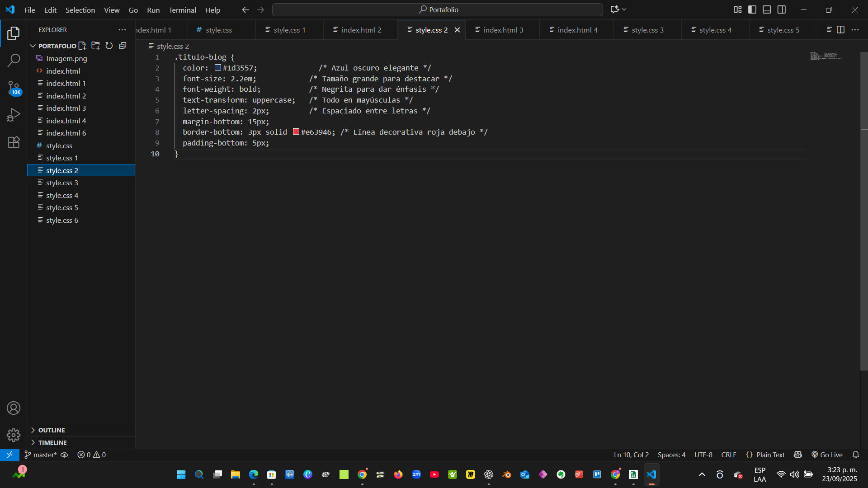
Task: Toggle the Secondary Side Bar visibility
Action: coord(782,9)
